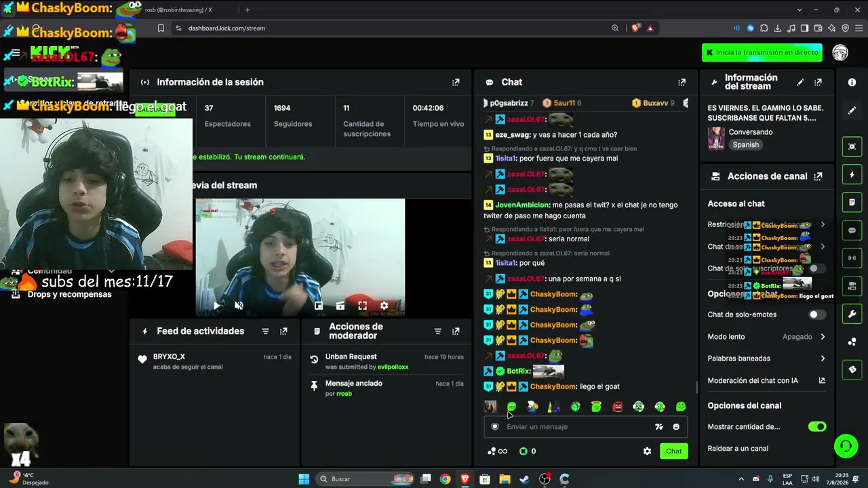This screenshot has height=488, width=868.
Task: Pop out Feed de actividades panel
Action: pos(283,331)
